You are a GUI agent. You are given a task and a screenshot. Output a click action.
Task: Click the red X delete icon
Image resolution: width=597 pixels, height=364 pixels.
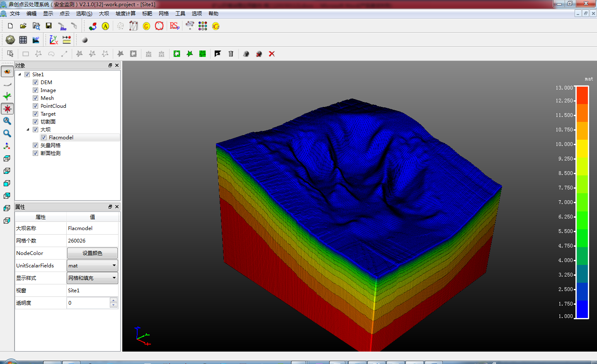click(x=272, y=54)
